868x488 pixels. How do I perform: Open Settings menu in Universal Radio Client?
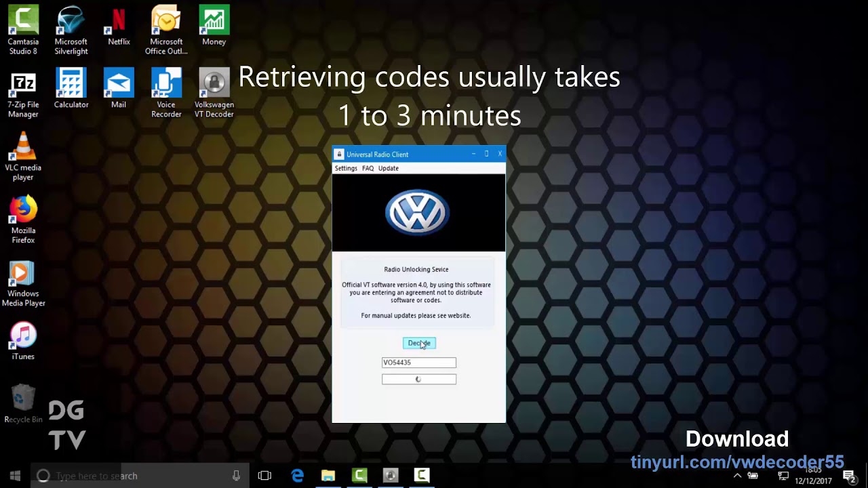[x=346, y=168]
